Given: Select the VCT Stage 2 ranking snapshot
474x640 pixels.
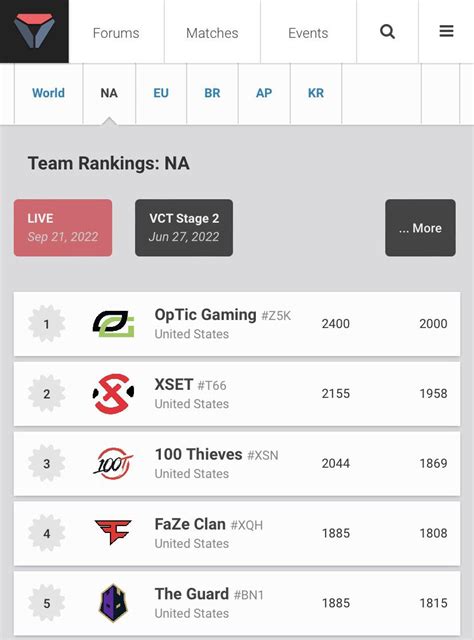Looking at the screenshot, I should click(184, 228).
